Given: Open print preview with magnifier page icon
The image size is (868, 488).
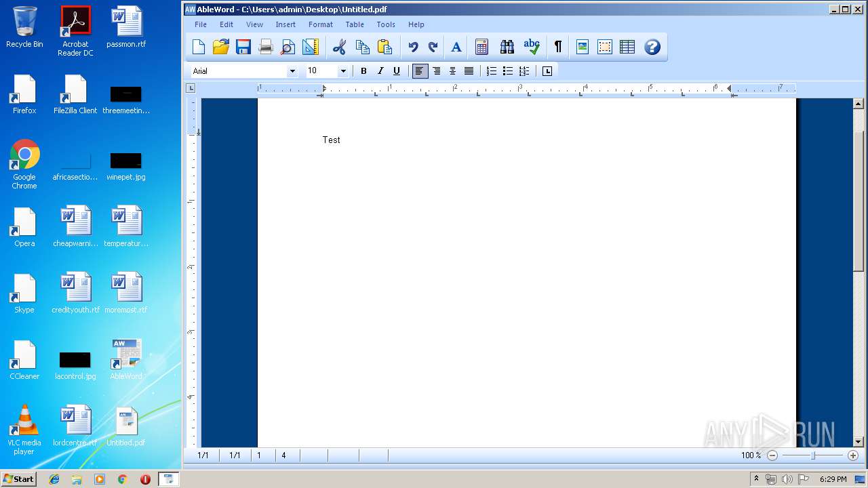Looking at the screenshot, I should [x=288, y=47].
